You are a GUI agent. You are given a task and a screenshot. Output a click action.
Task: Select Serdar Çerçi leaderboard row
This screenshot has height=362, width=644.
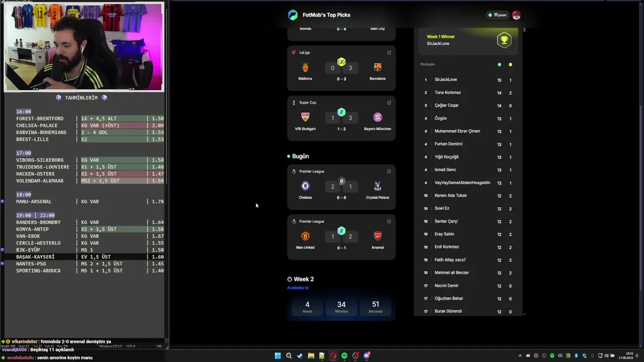(468, 221)
